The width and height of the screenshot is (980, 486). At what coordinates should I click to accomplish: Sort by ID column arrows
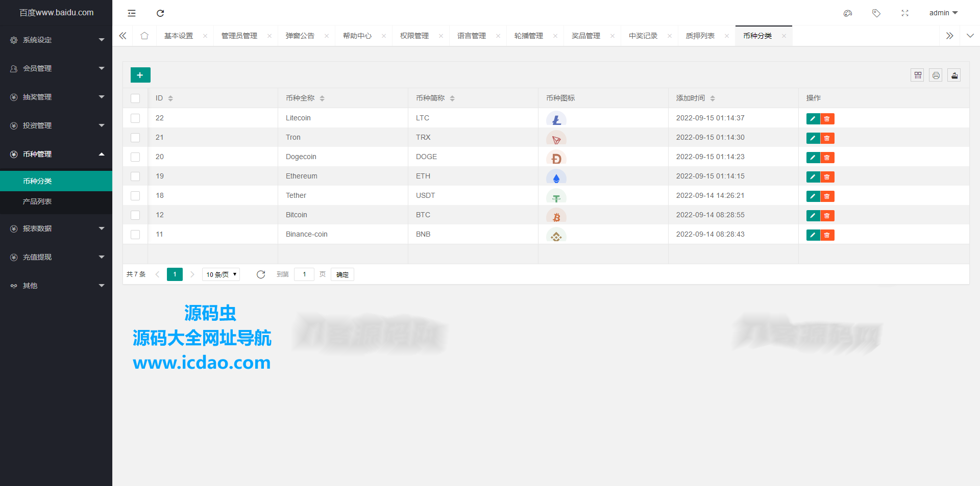170,98
